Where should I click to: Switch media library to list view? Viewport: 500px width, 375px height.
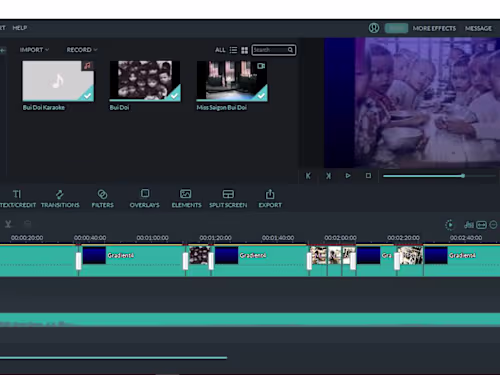tap(233, 50)
